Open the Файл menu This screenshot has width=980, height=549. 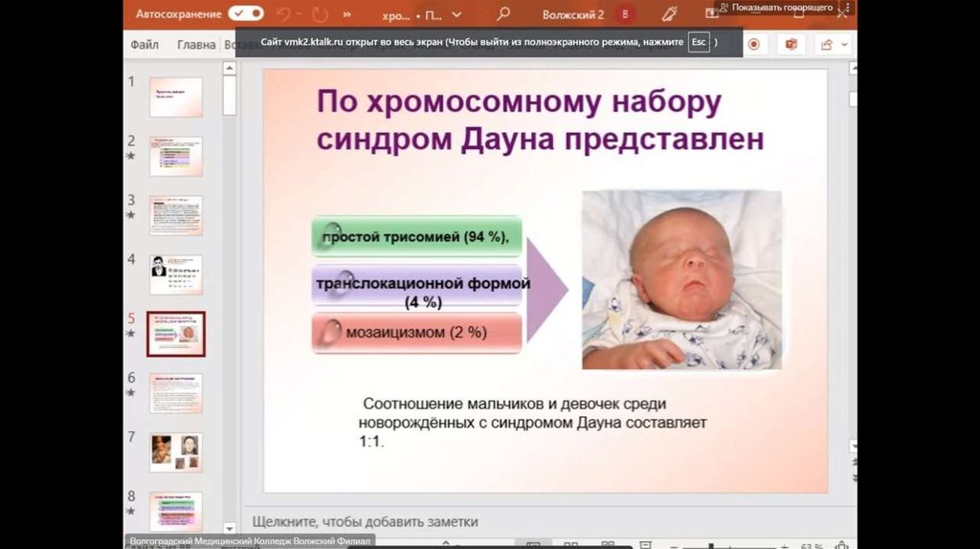click(x=145, y=45)
